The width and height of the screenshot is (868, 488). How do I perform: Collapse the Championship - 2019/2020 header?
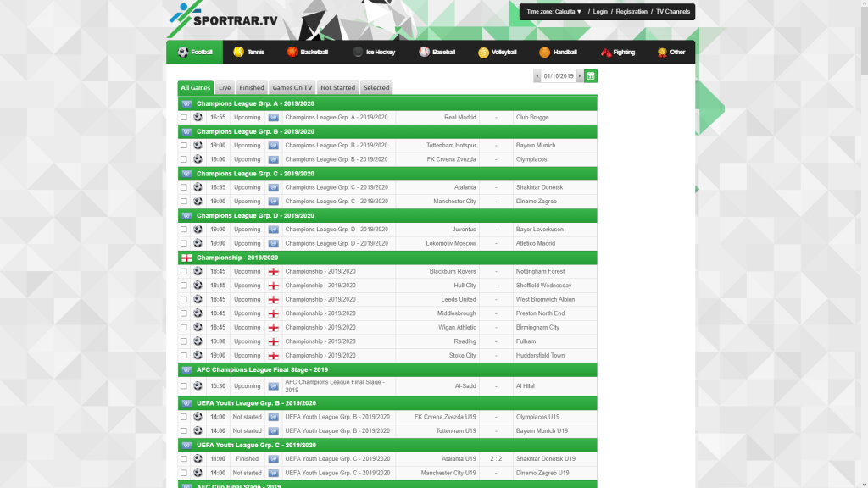[387, 258]
